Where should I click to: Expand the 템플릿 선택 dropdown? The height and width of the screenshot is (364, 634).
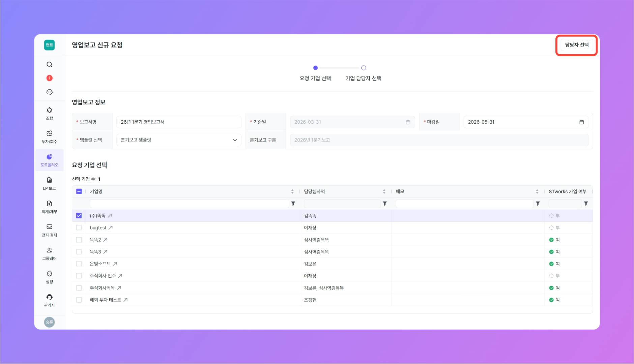click(179, 140)
